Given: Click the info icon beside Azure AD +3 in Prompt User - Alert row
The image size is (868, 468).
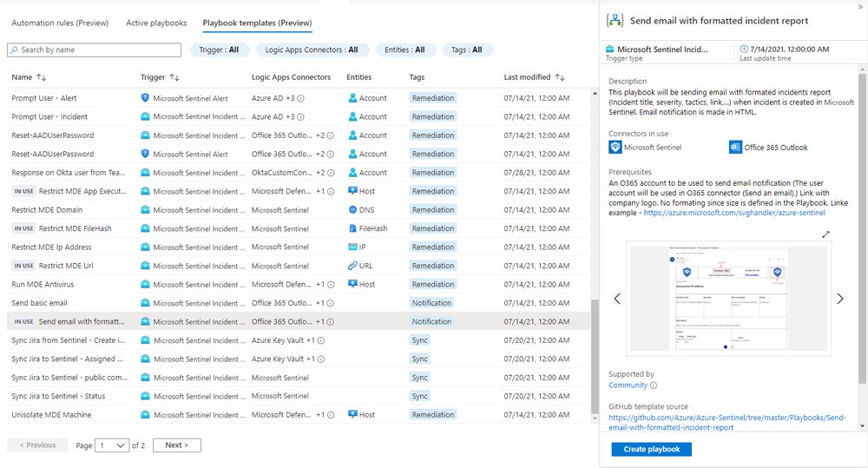Looking at the screenshot, I should click(x=300, y=98).
